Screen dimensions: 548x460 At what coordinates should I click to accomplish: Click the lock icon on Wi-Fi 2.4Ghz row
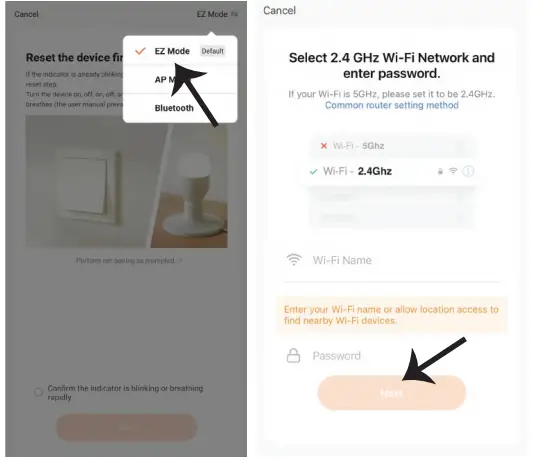point(440,171)
